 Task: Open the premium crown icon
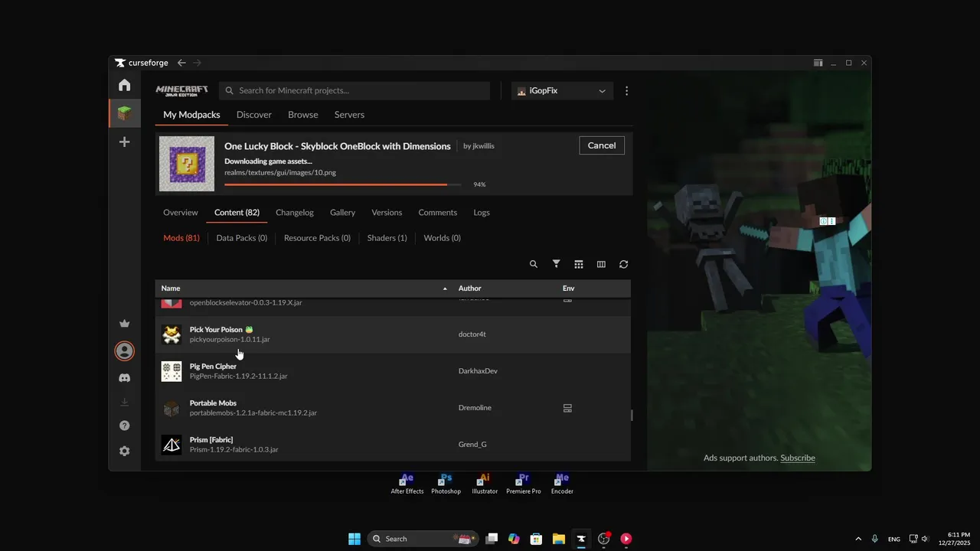[124, 324]
